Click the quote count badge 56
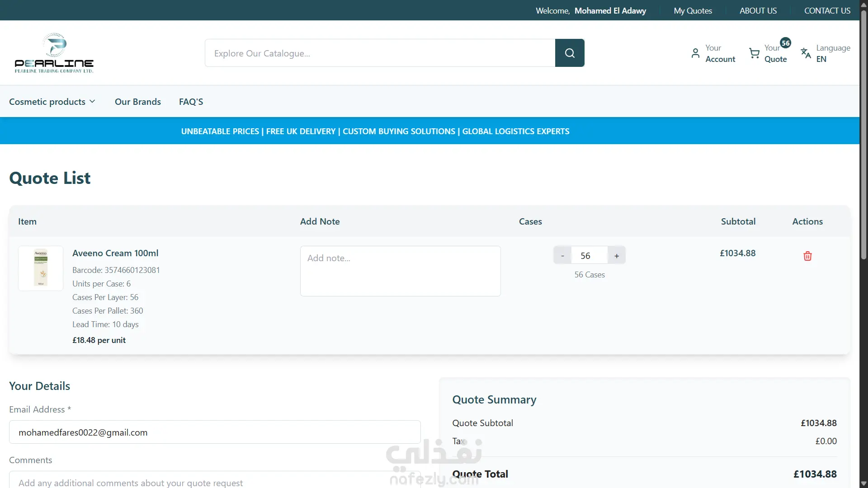This screenshot has height=488, width=868. tap(786, 43)
